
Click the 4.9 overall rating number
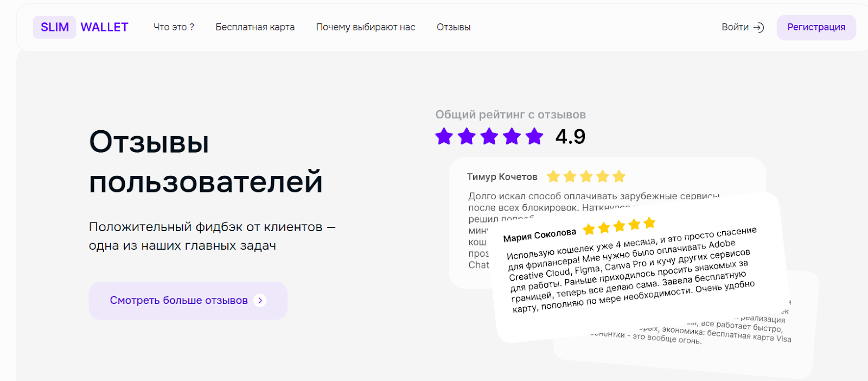point(570,137)
